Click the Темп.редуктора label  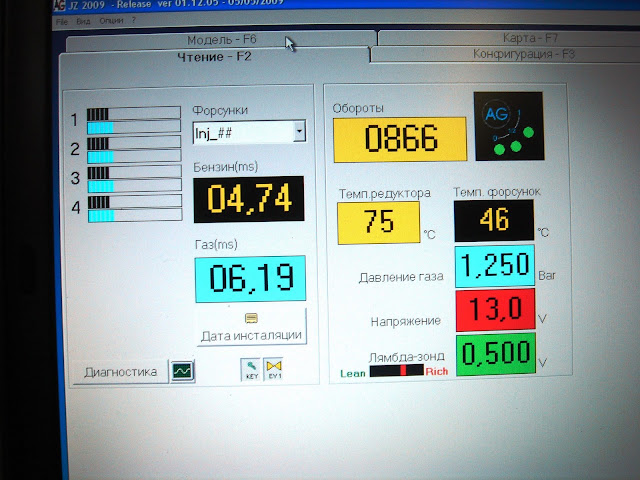[384, 193]
